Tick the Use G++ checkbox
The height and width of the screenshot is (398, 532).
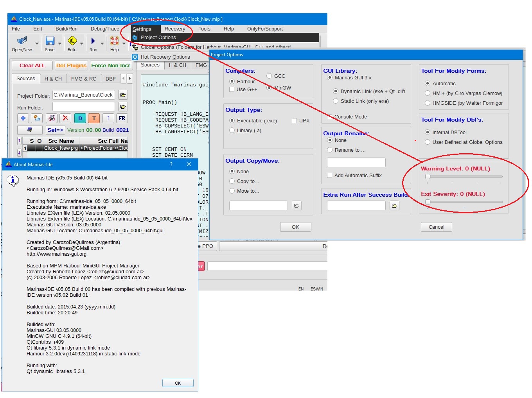(x=232, y=89)
